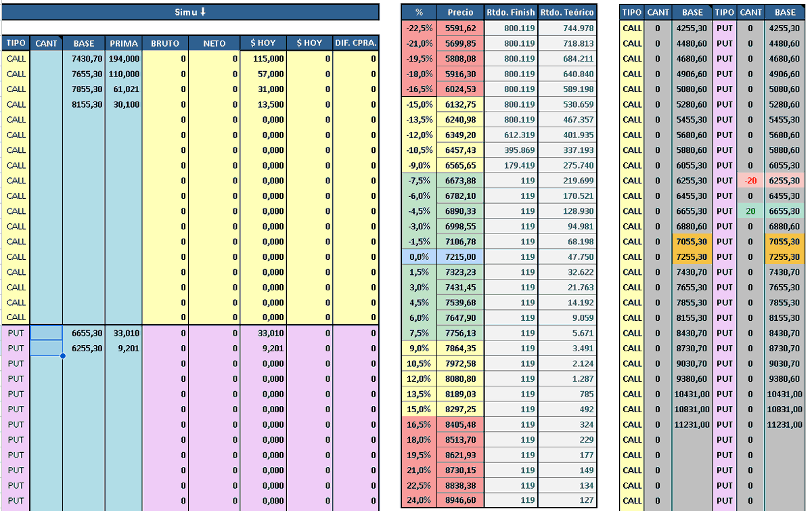Select the Precio cell 8405,48
Viewport: 812px width, 511px height.
tap(461, 424)
